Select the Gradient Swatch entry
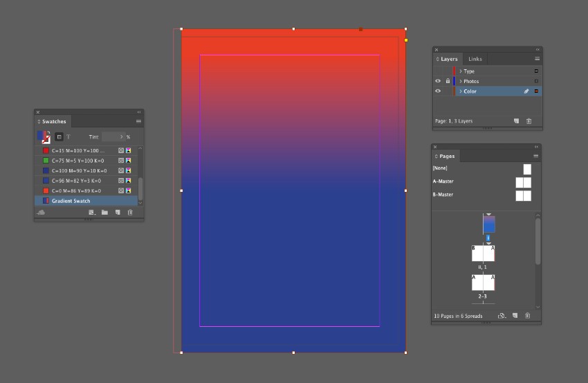Viewport: 588px width, 383px height. (86, 201)
